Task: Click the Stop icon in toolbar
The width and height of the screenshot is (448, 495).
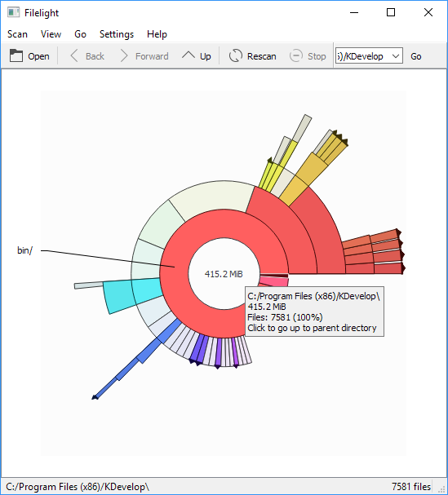Action: pyautogui.click(x=296, y=56)
